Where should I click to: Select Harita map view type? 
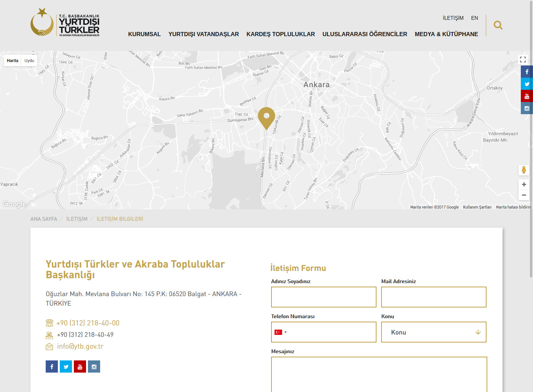(13, 61)
